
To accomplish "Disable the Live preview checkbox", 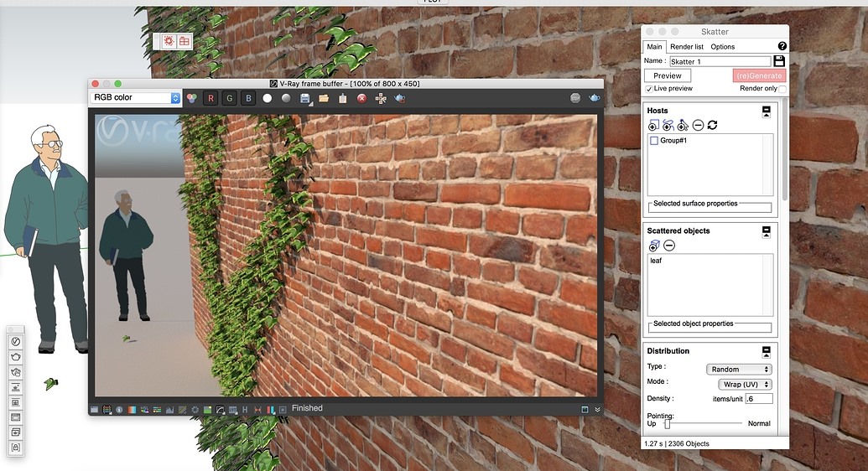I will [649, 89].
